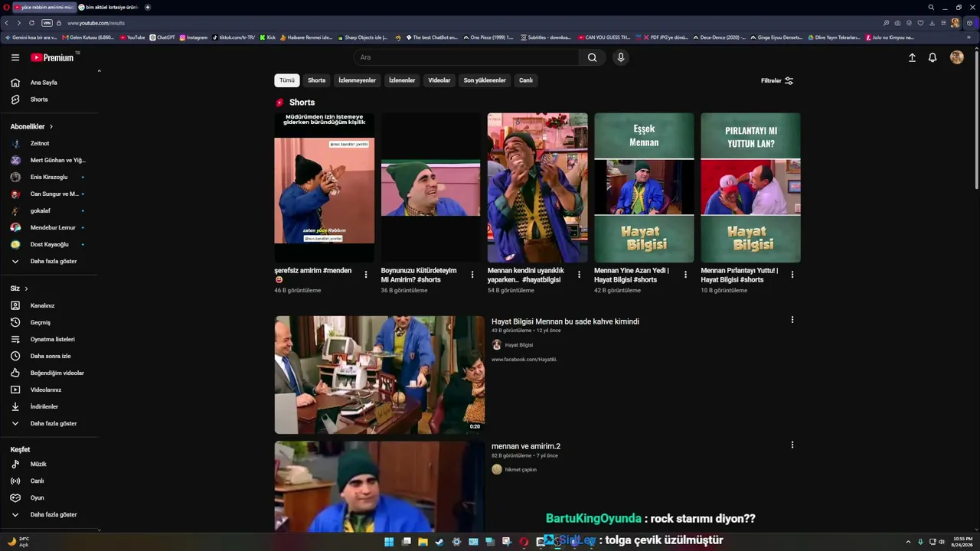Open the upload video icon
This screenshot has width=980, height=551.
click(x=912, y=57)
